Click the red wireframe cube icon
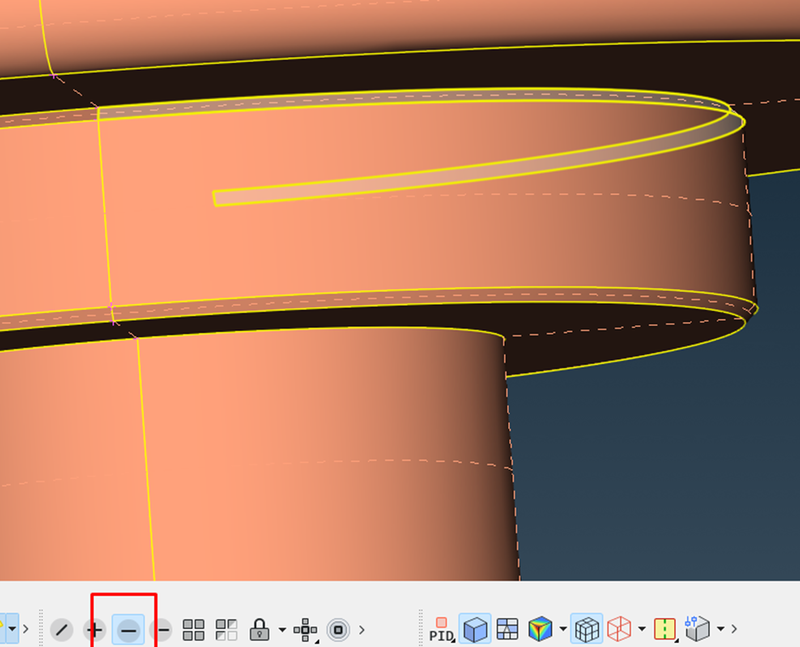The image size is (800, 647). [619, 629]
